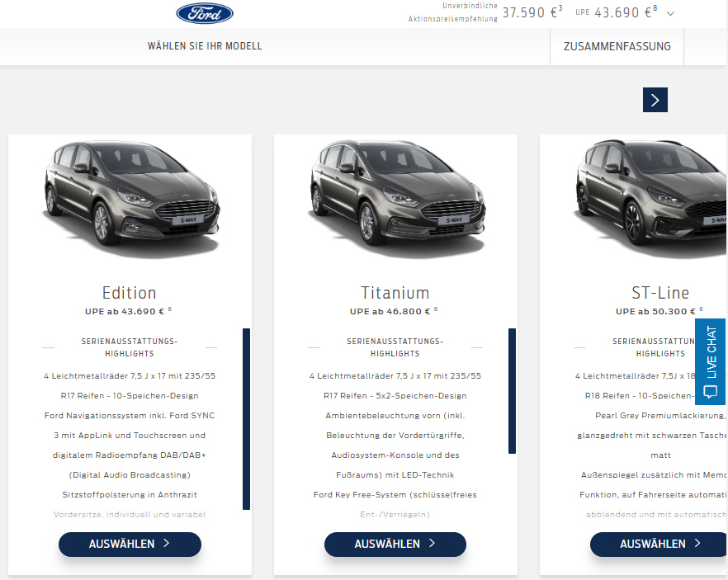
Task: Click footnote 3 beside 37.590 € price
Action: [x=560, y=8]
